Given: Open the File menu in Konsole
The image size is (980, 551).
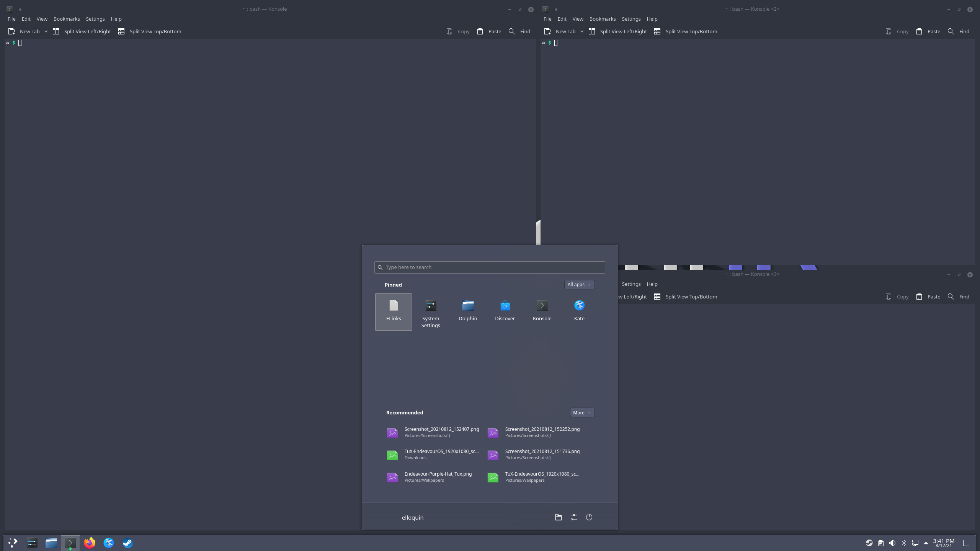Looking at the screenshot, I should 11,19.
